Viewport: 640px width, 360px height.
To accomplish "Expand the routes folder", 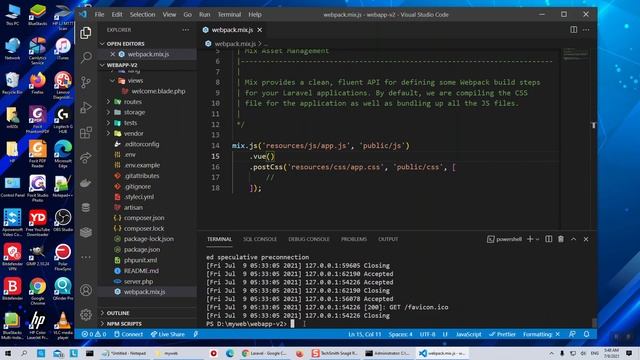I will pos(133,102).
